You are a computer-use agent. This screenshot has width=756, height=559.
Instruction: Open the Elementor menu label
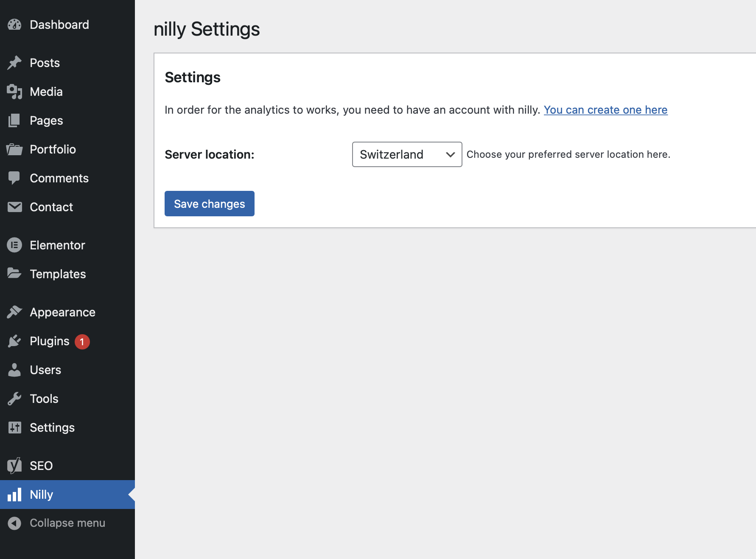click(x=57, y=245)
